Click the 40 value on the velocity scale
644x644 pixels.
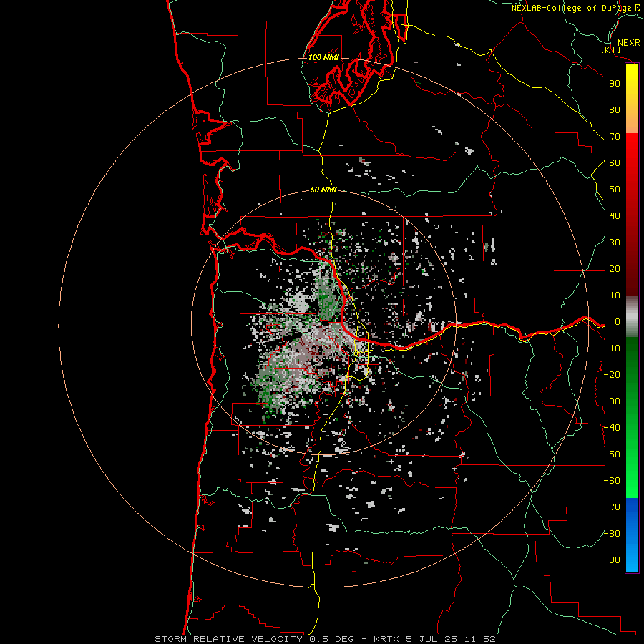615,216
